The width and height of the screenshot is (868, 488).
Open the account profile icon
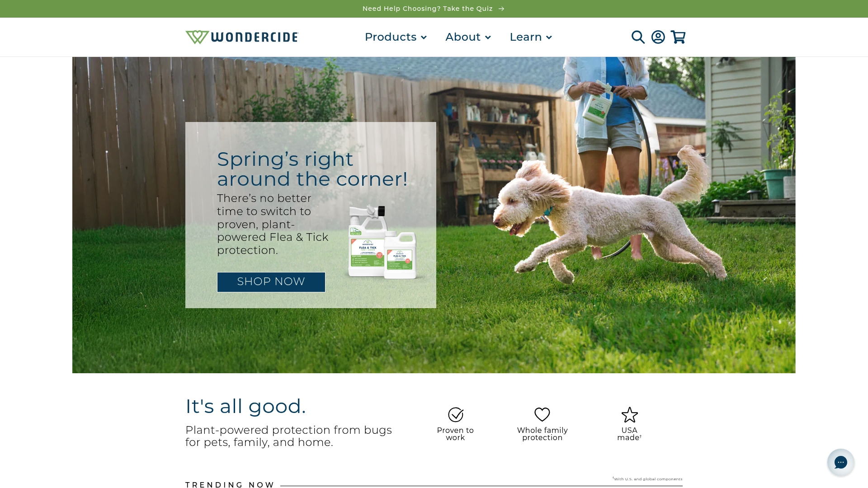point(658,37)
